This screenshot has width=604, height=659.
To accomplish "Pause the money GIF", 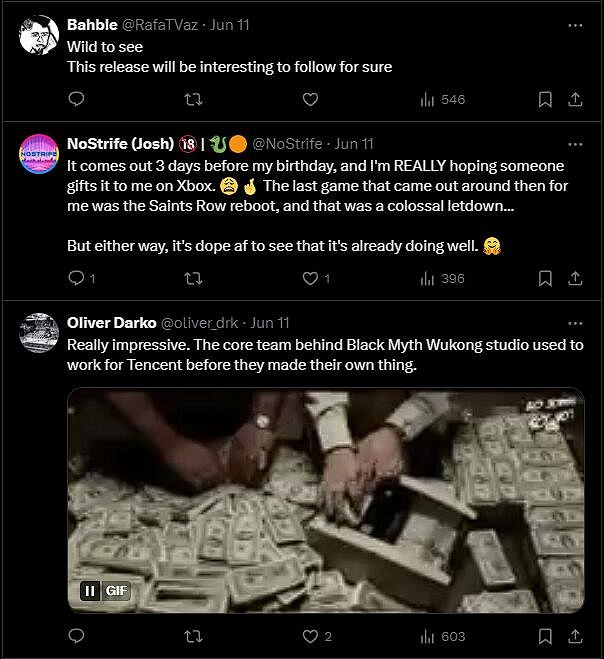I will click(x=91, y=591).
